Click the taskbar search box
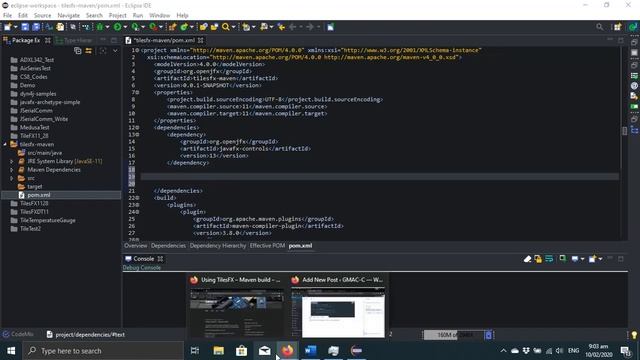Viewport: 640px width, 360px height. point(103,351)
